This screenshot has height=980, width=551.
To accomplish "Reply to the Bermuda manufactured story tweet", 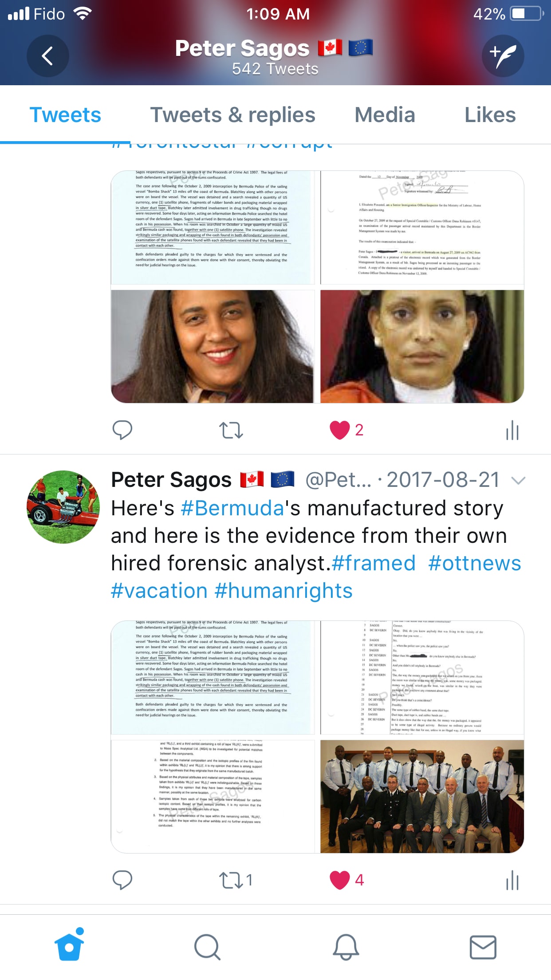I will coord(122,880).
